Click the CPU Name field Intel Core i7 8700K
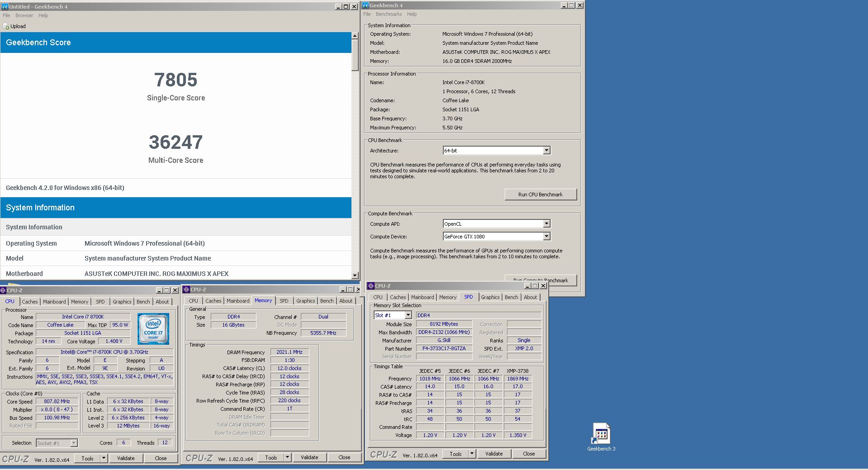Screen dimensions: 868x470 point(83,317)
